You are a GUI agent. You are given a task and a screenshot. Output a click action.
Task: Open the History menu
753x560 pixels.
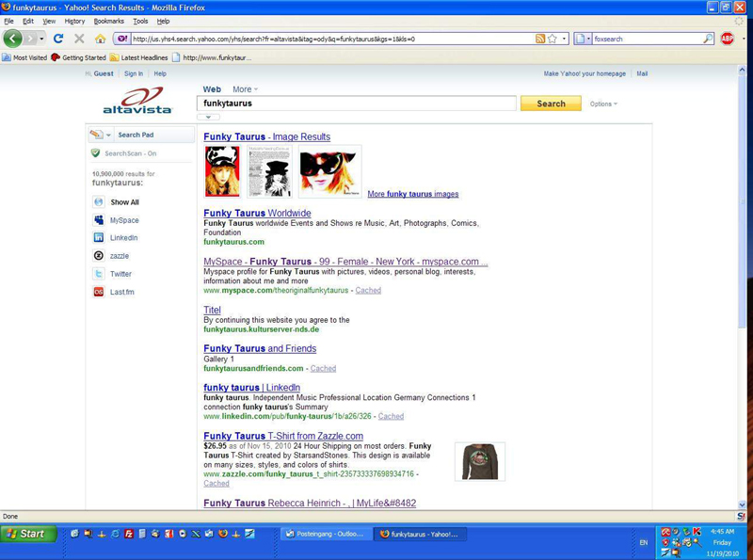click(x=74, y=21)
